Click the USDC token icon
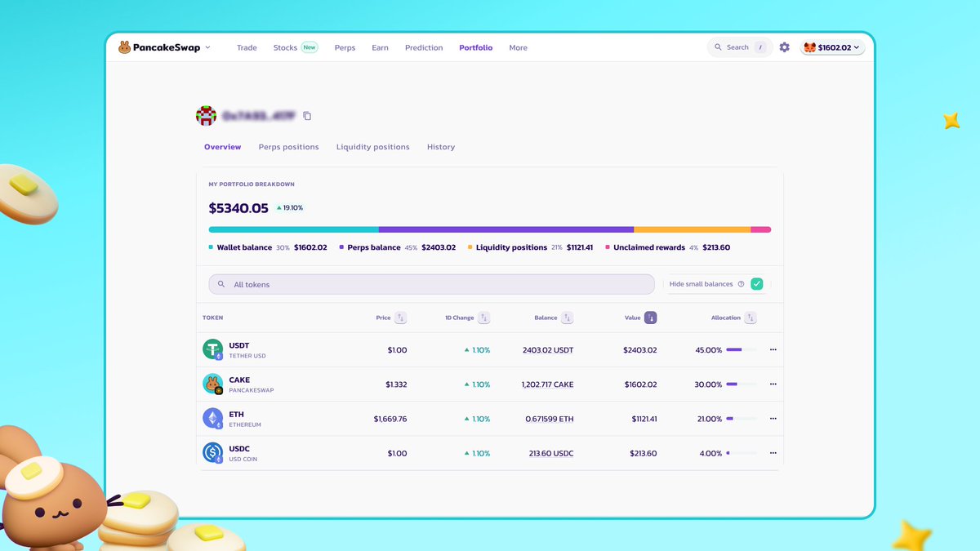Screen dimensions: 980x551 [213, 452]
